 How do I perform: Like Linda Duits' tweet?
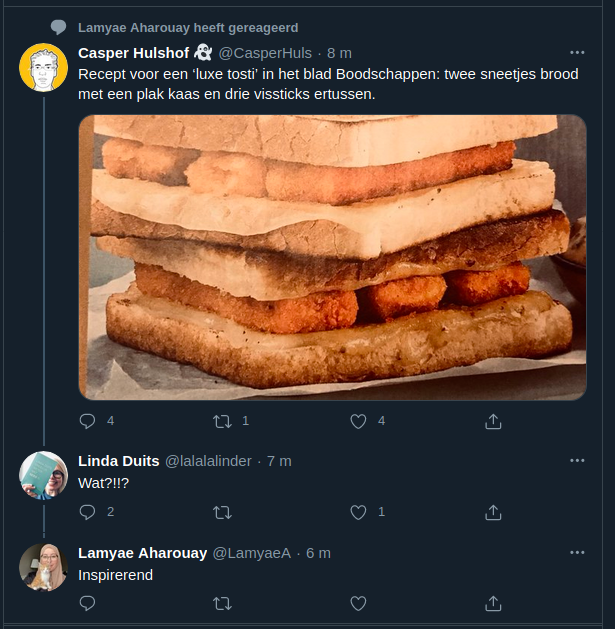(358, 512)
